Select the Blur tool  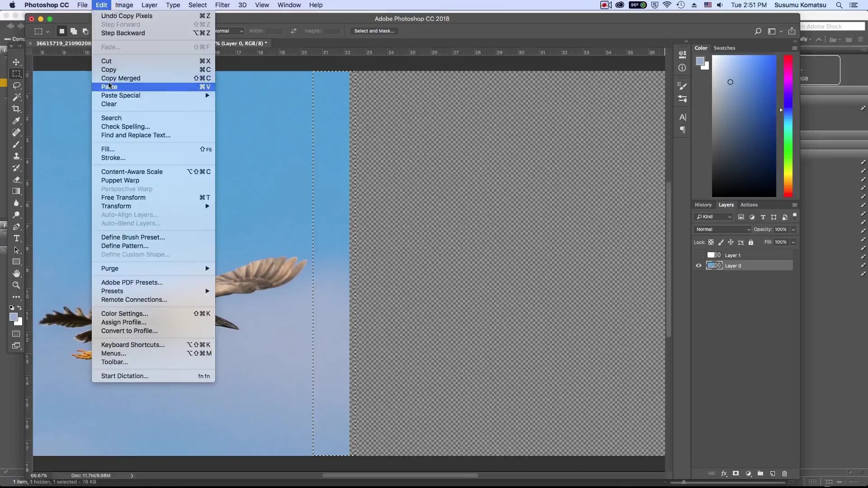(16, 203)
